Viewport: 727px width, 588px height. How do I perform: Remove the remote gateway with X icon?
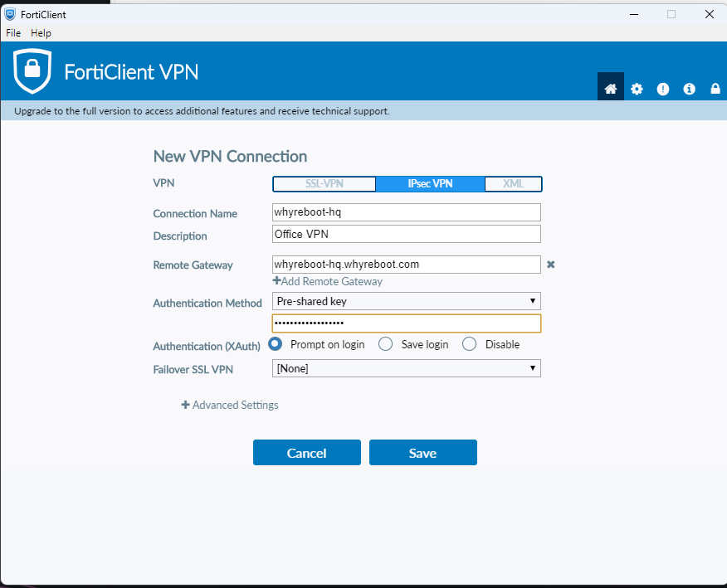(551, 264)
